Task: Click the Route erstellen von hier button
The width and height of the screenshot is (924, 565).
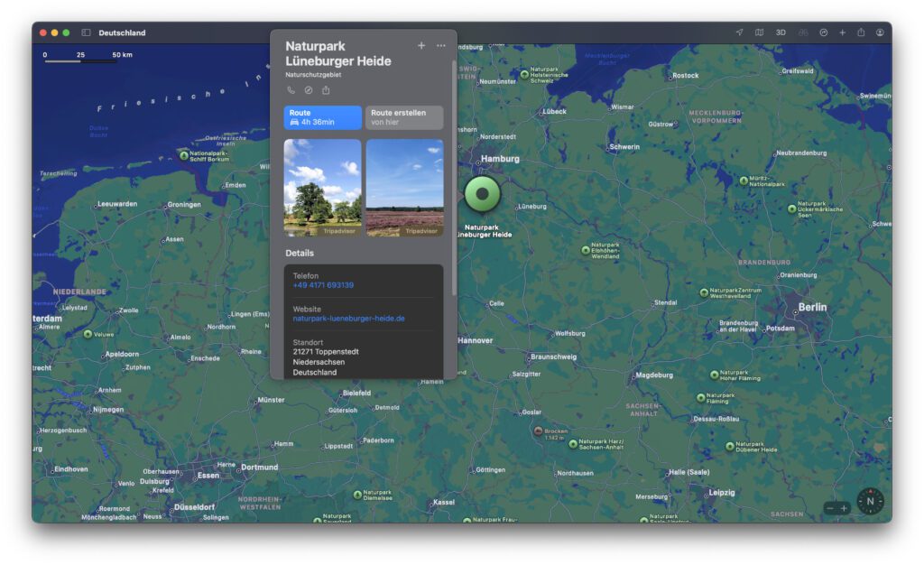Action: point(404,117)
